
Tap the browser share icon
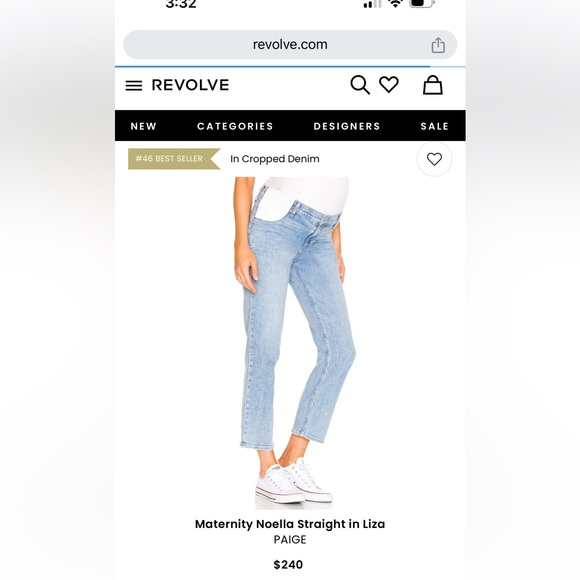click(438, 45)
